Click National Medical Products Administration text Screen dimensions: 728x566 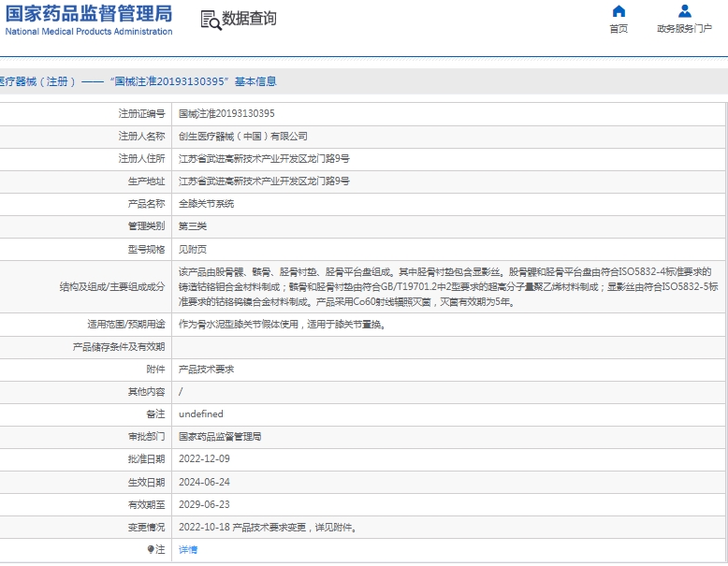[89, 32]
